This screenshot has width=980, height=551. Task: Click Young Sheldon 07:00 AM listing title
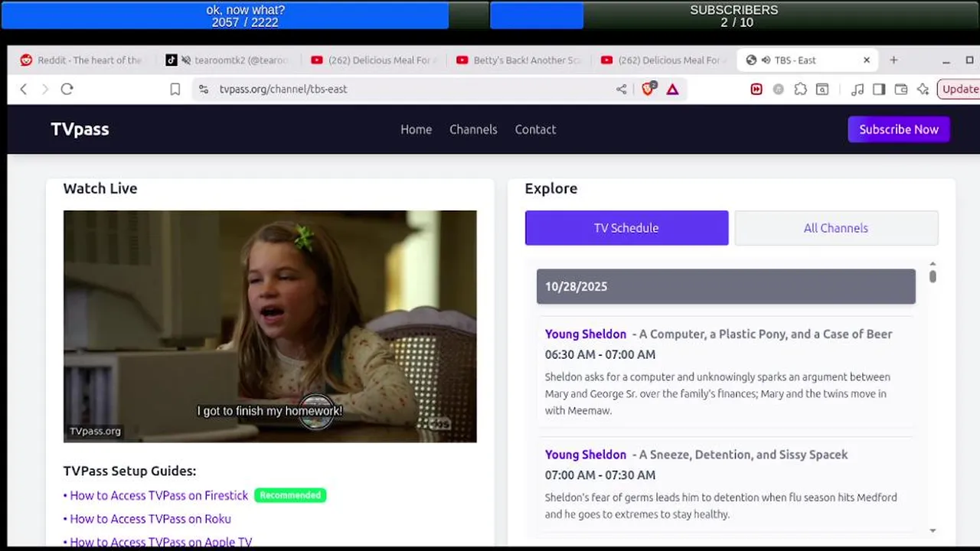tap(586, 455)
